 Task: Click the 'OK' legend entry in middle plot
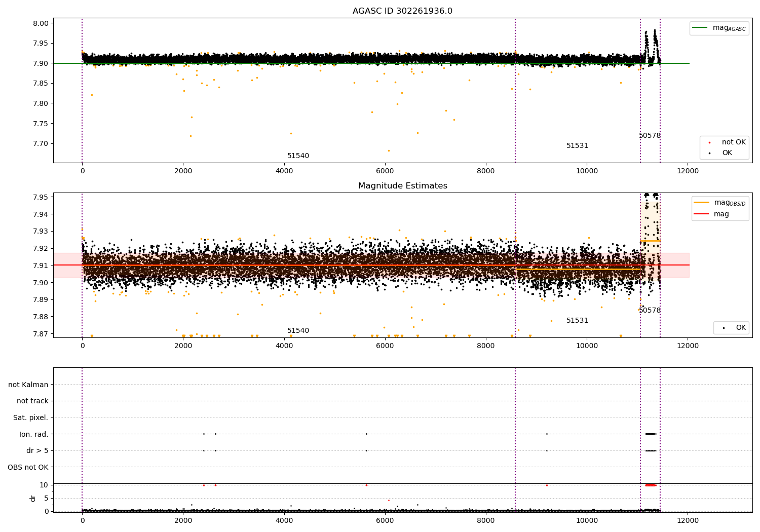734,328
